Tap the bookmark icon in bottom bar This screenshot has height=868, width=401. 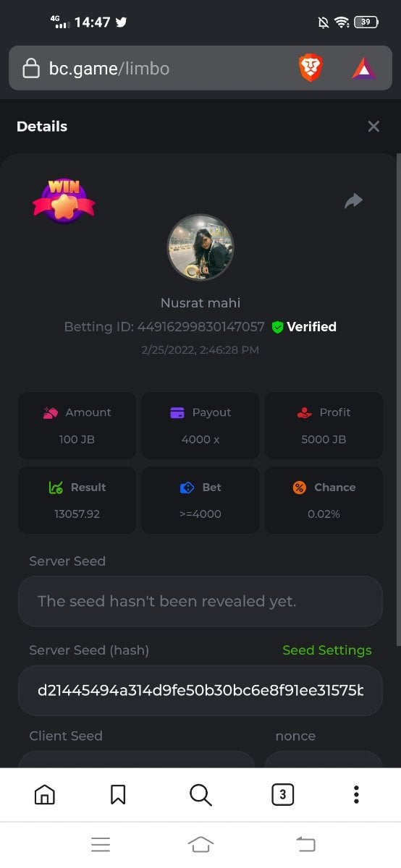[x=118, y=794]
